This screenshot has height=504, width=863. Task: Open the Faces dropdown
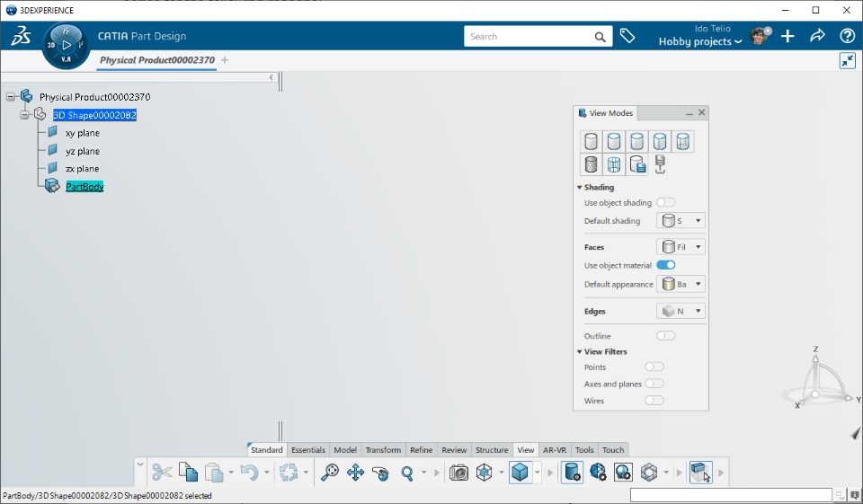pos(681,247)
